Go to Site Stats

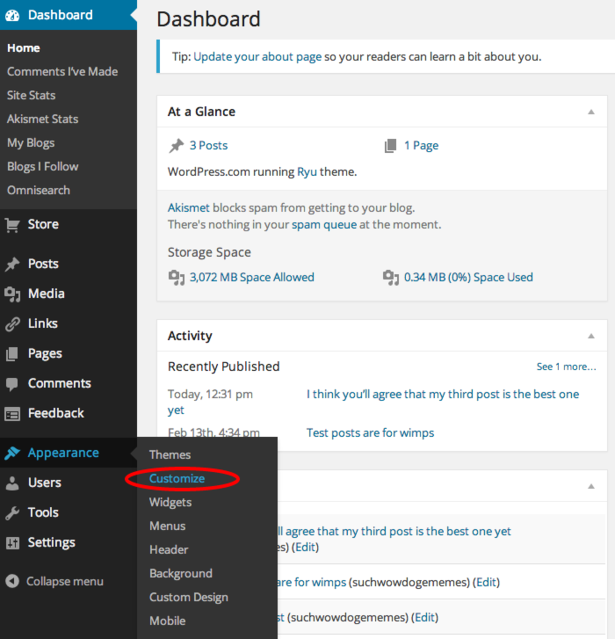click(31, 95)
